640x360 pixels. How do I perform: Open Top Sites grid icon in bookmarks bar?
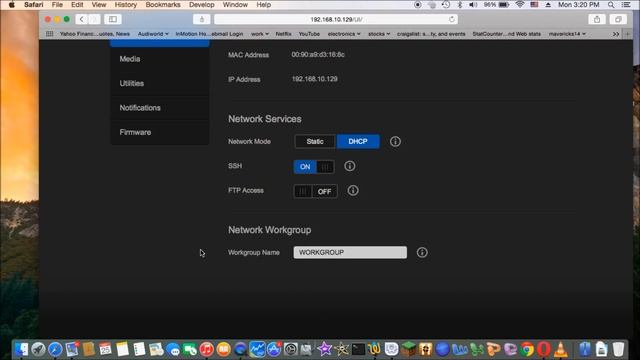pos(49,34)
